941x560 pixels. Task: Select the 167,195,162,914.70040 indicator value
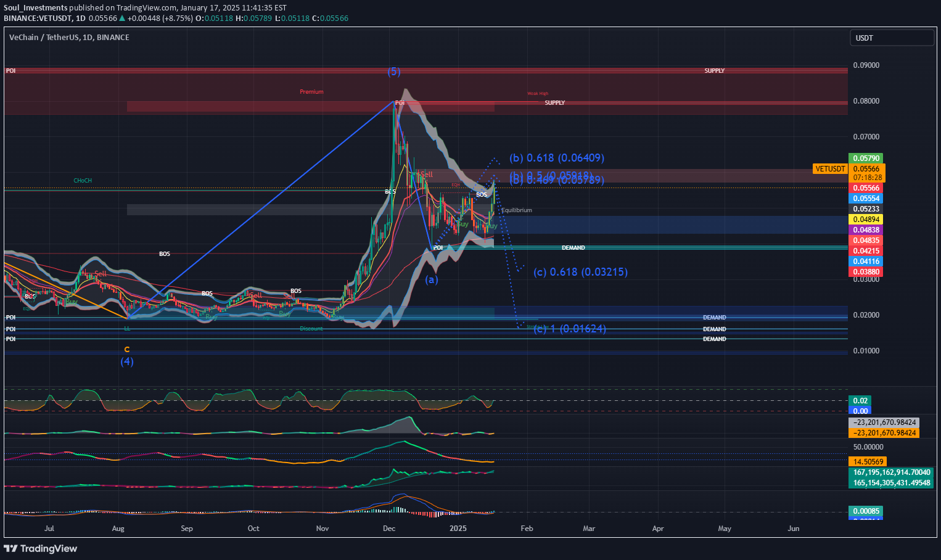coord(892,472)
